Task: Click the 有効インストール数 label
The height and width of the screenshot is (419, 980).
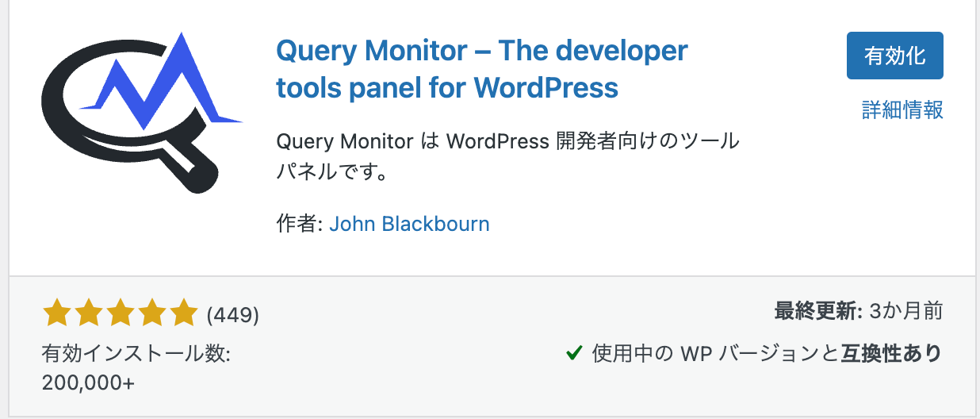Action: coord(136,353)
